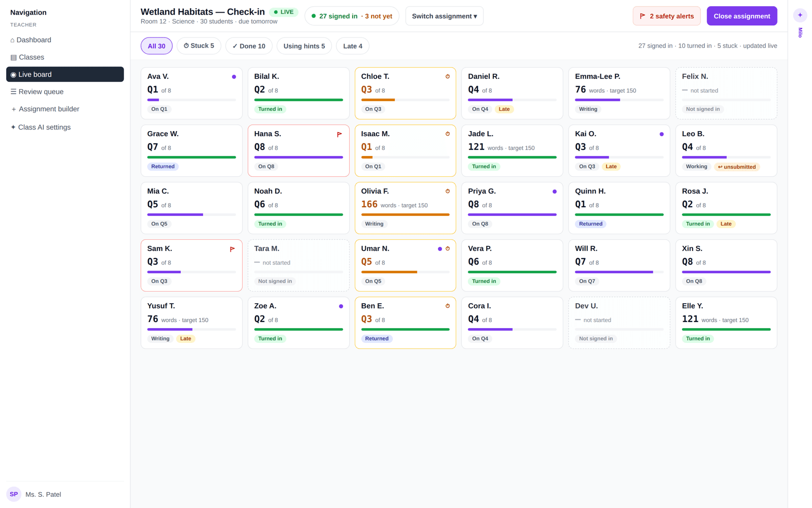Click the Late tag on Daniel R.

[504, 109]
